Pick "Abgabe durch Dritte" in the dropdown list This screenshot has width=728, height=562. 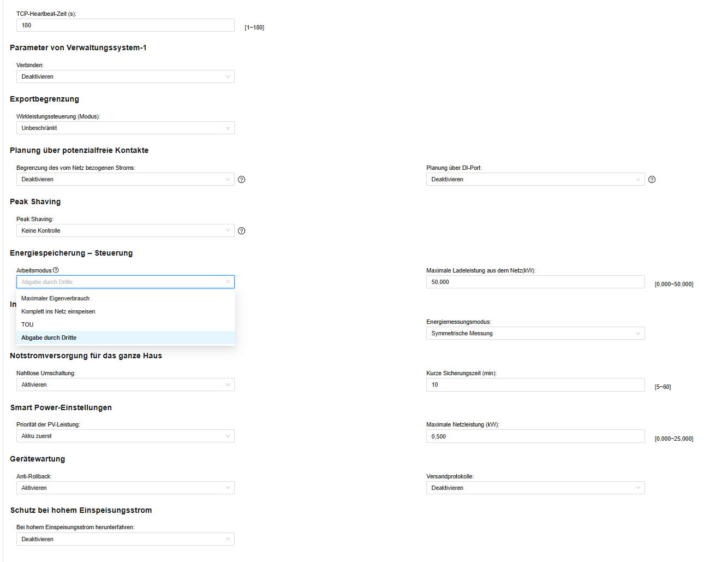point(49,338)
